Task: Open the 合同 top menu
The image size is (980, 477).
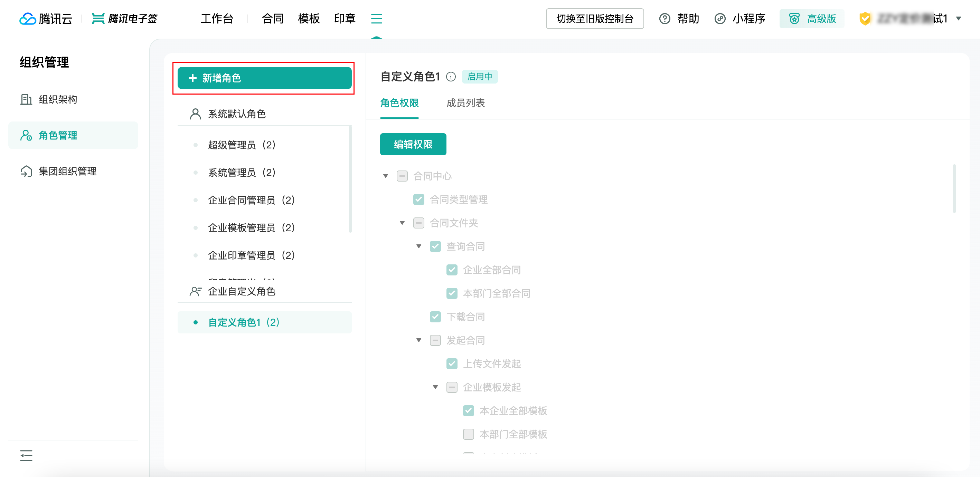Action: (272, 18)
